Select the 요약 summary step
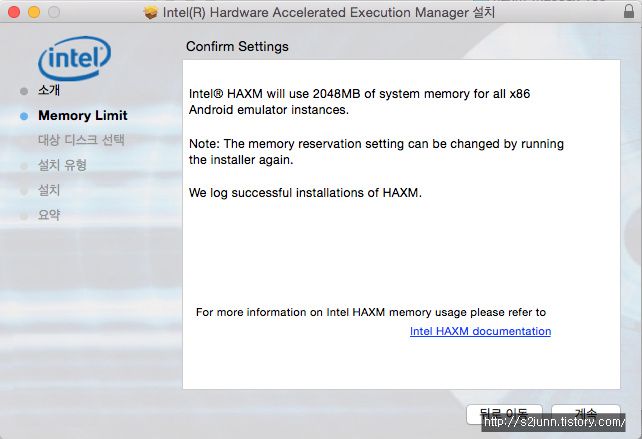Image resolution: width=642 pixels, height=439 pixels. click(x=49, y=215)
